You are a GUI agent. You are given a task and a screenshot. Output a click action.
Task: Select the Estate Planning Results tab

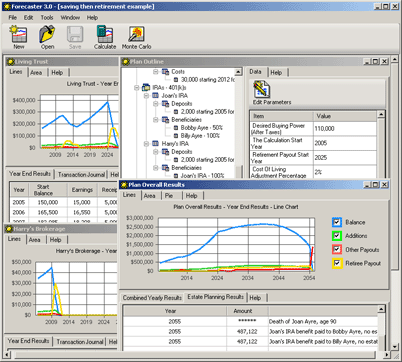215,297
